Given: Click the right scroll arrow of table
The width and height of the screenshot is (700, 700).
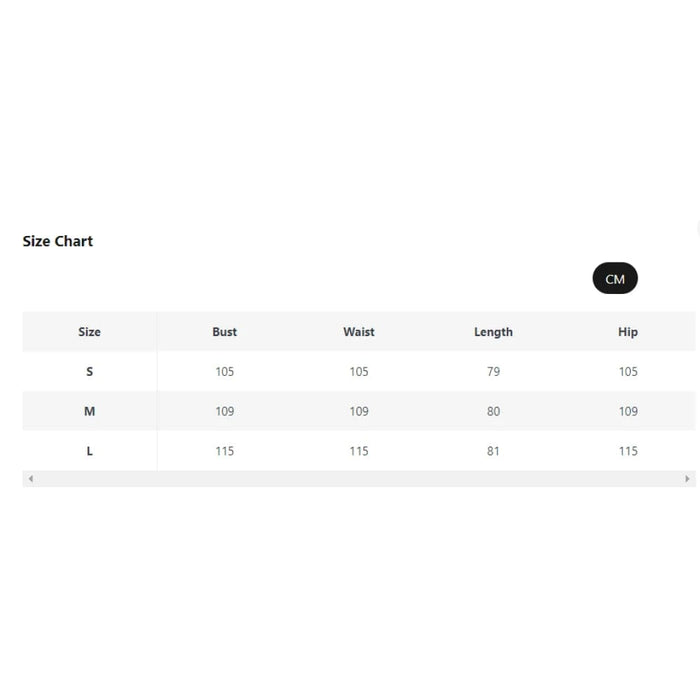Looking at the screenshot, I should (x=687, y=479).
